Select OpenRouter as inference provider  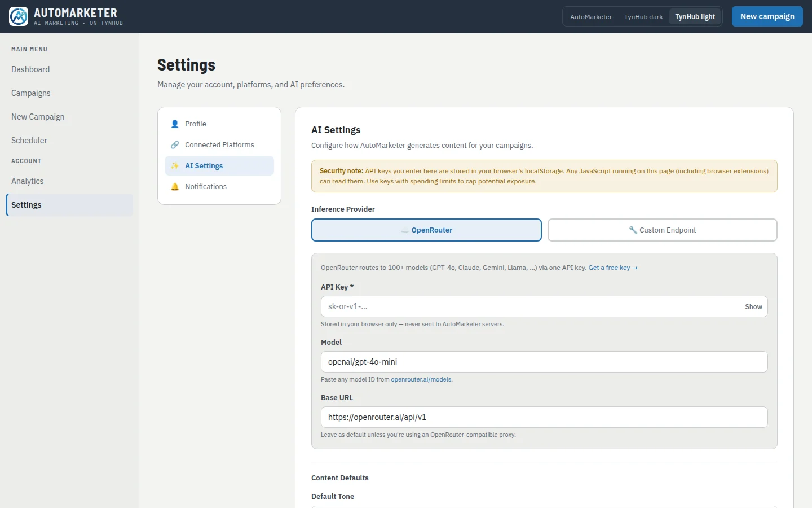(426, 230)
